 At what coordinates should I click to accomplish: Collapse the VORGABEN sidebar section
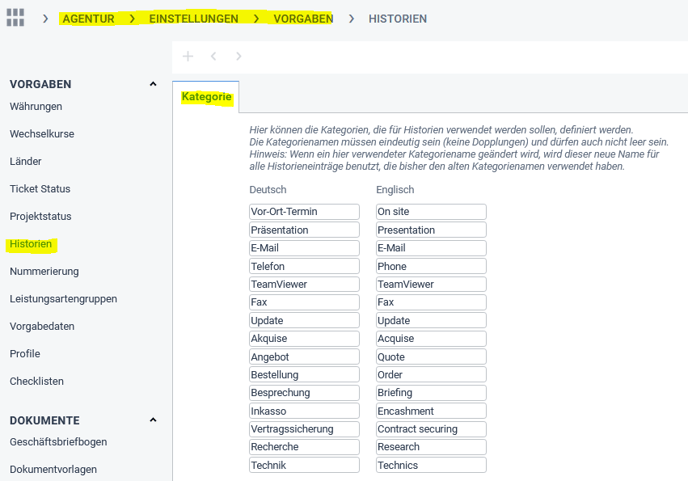[x=153, y=85]
